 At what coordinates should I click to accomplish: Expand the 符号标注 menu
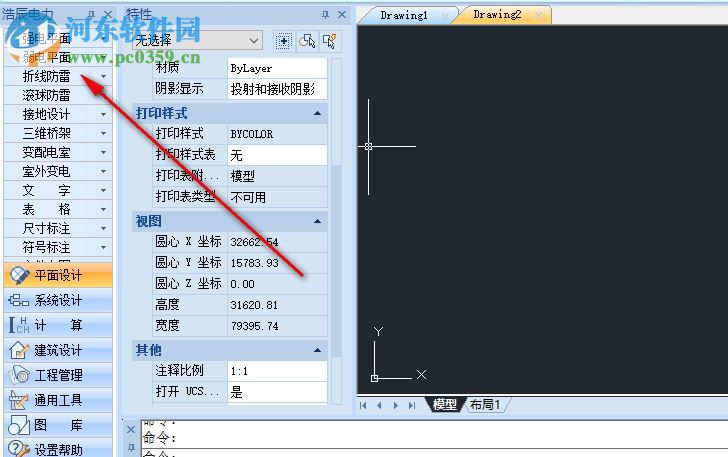[104, 248]
